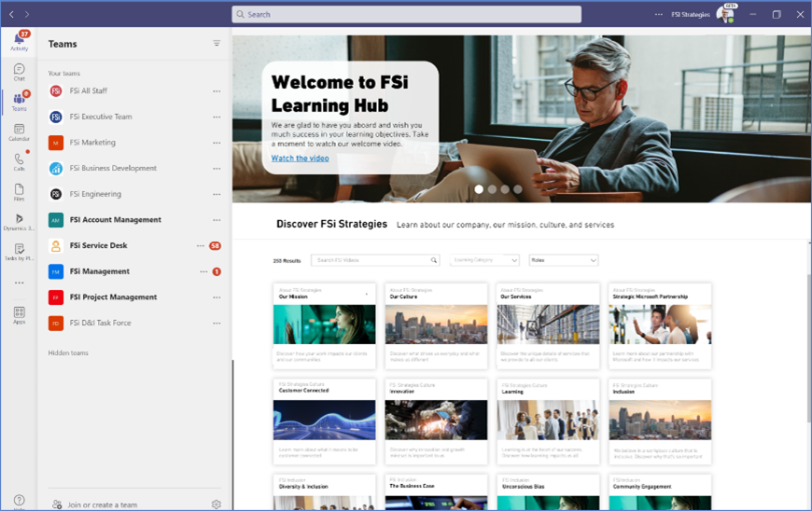
Task: Select the third carousel dot
Action: point(505,189)
